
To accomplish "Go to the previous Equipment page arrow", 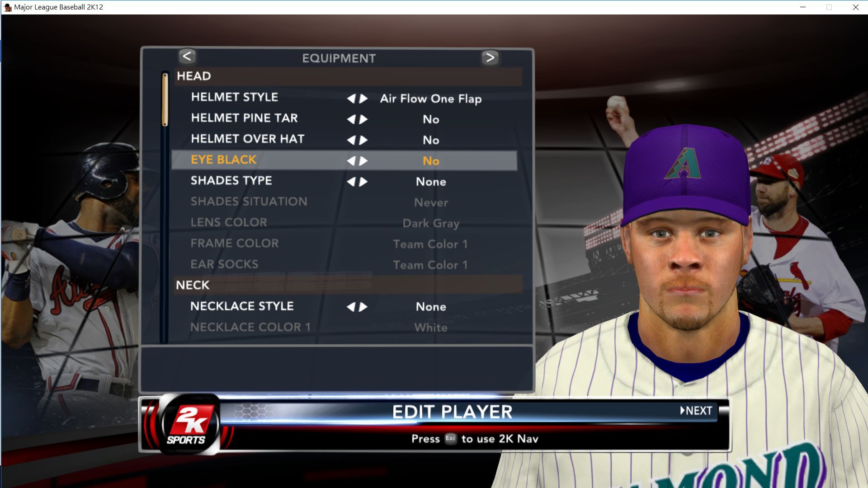I will pyautogui.click(x=187, y=57).
